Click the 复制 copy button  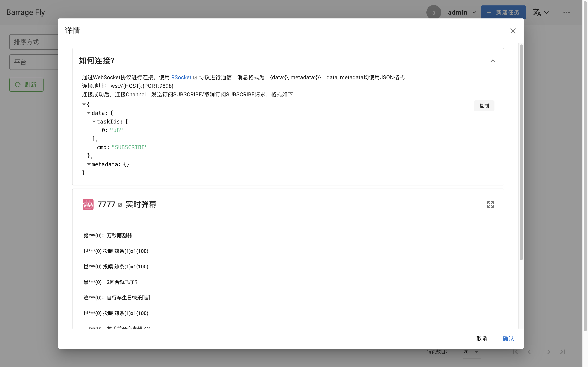pos(484,106)
